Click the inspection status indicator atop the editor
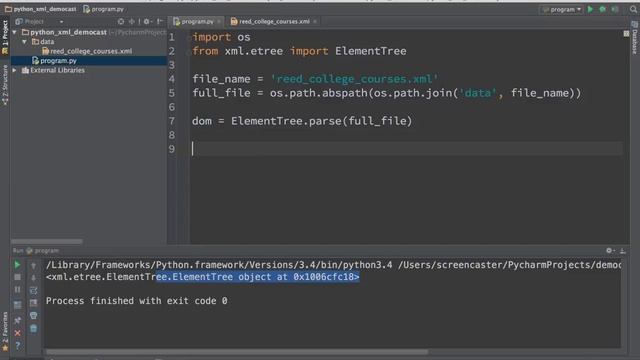 (626, 33)
